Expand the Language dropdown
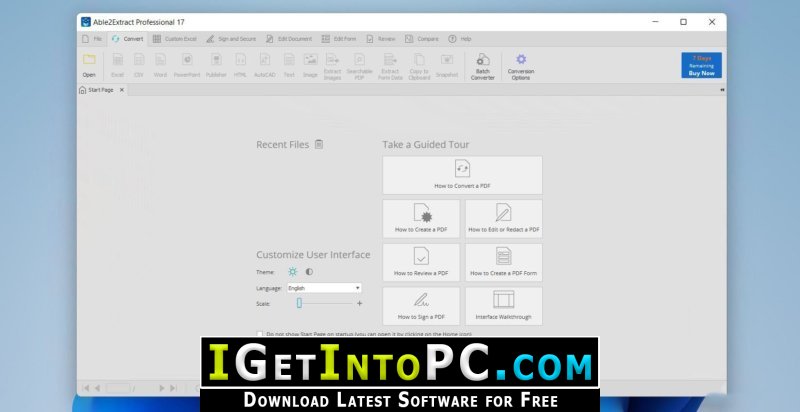Image resolution: width=800 pixels, height=412 pixels. [x=324, y=288]
